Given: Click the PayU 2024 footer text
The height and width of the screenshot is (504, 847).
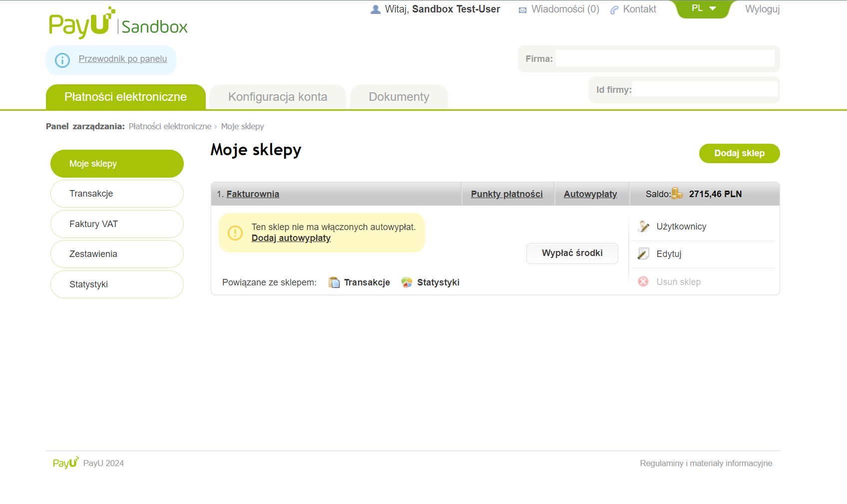Looking at the screenshot, I should [103, 463].
